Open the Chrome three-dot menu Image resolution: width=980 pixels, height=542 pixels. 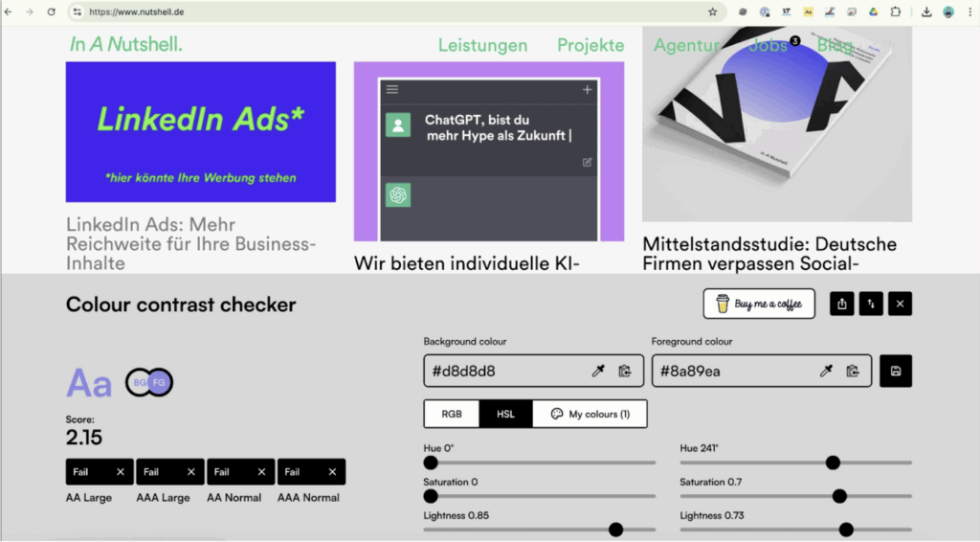coord(970,11)
